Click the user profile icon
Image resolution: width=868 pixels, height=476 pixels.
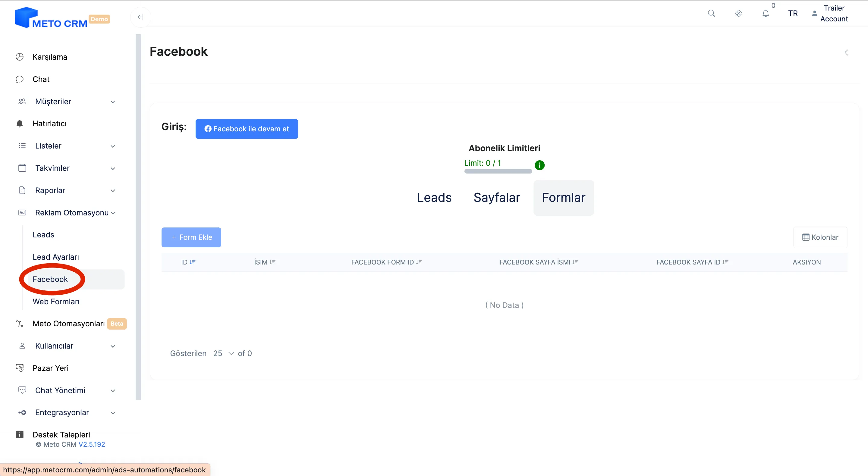pos(814,14)
